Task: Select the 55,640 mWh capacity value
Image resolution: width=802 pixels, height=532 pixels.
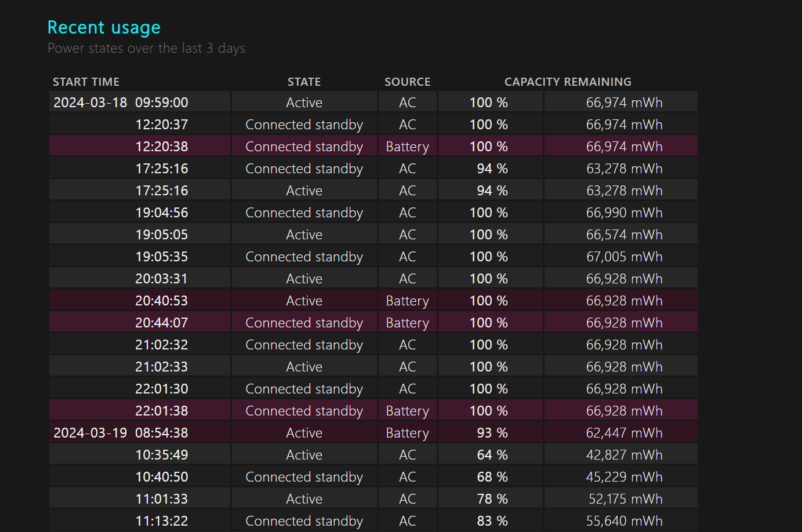Action: click(624, 521)
